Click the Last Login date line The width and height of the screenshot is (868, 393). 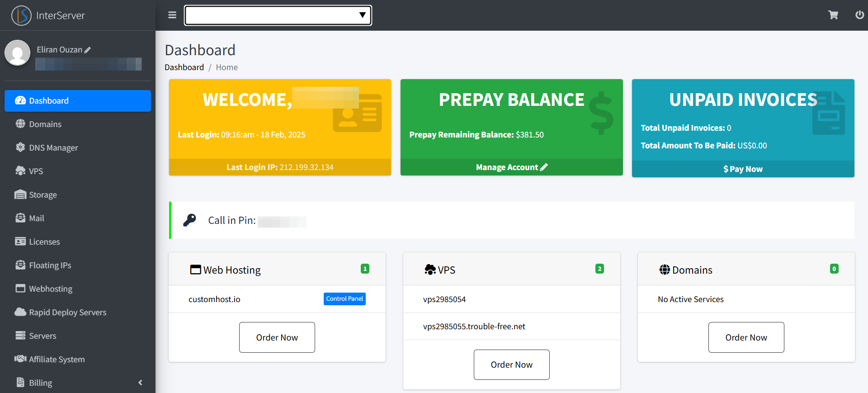coord(241,135)
